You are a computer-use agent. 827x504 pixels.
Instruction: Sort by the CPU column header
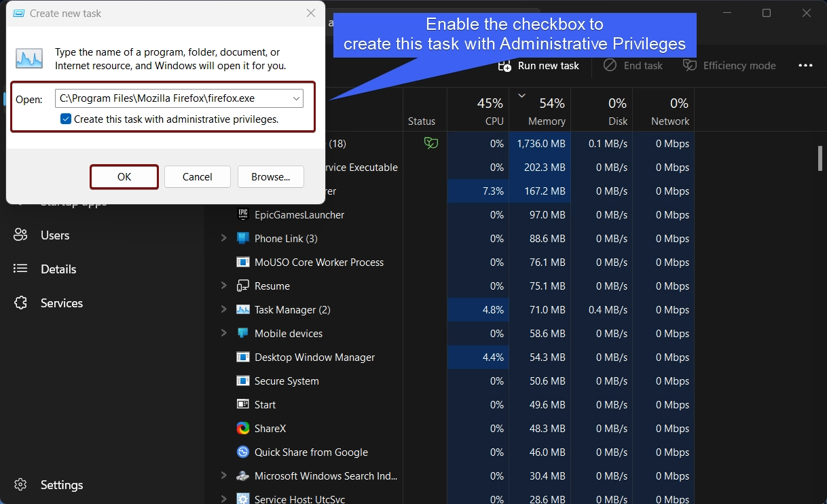[478, 111]
